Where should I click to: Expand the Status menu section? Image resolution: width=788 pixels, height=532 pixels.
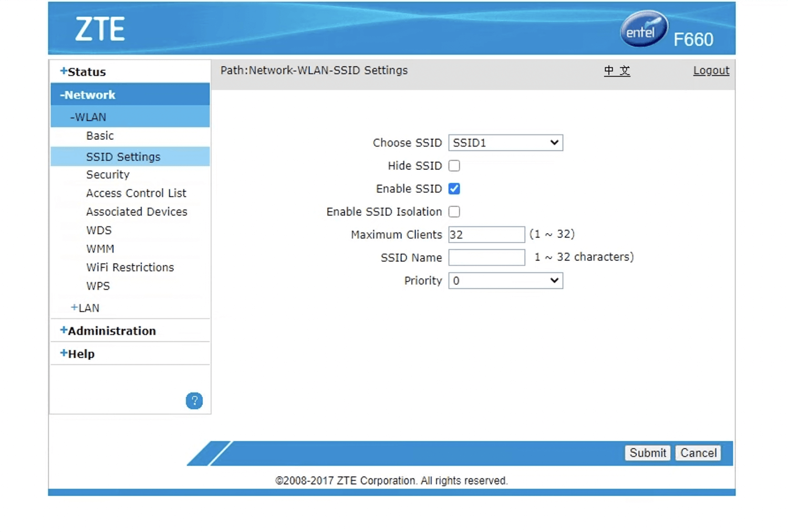[83, 72]
